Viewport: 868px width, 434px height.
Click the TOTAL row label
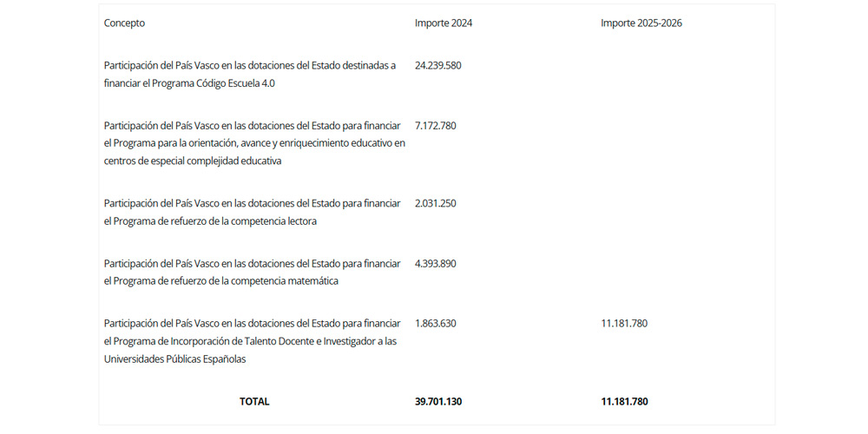[254, 402]
